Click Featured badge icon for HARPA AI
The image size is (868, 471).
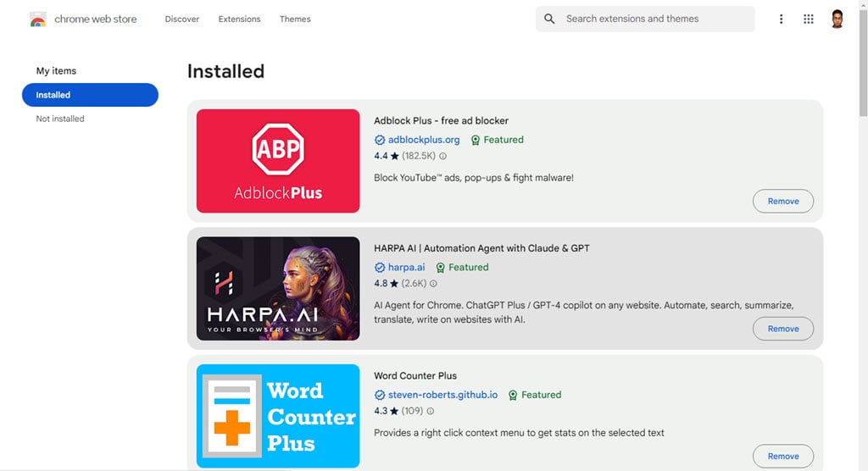pos(441,268)
